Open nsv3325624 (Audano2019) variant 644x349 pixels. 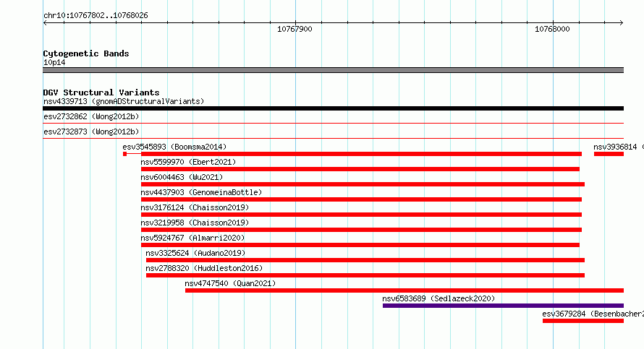195,253
